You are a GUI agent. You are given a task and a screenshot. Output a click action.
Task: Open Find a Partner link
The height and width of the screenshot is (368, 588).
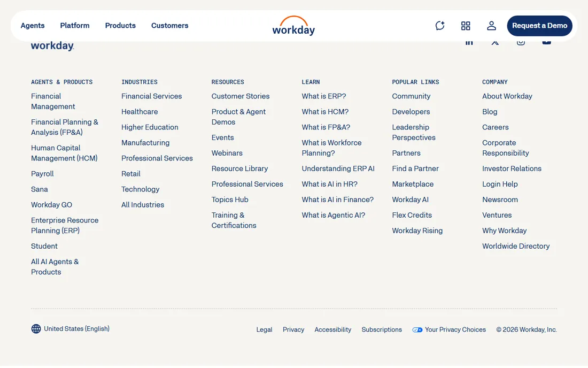(x=415, y=168)
